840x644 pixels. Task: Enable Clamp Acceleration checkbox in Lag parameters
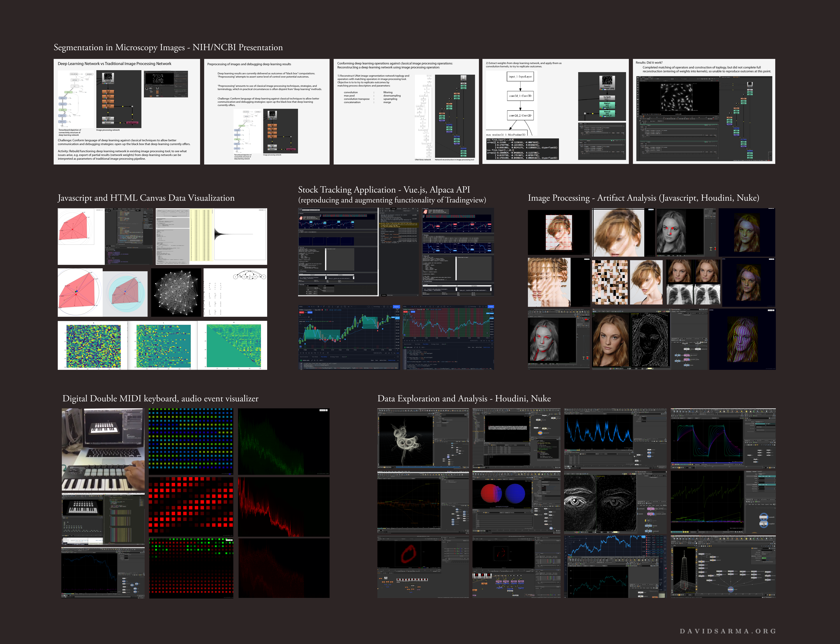[756, 430]
